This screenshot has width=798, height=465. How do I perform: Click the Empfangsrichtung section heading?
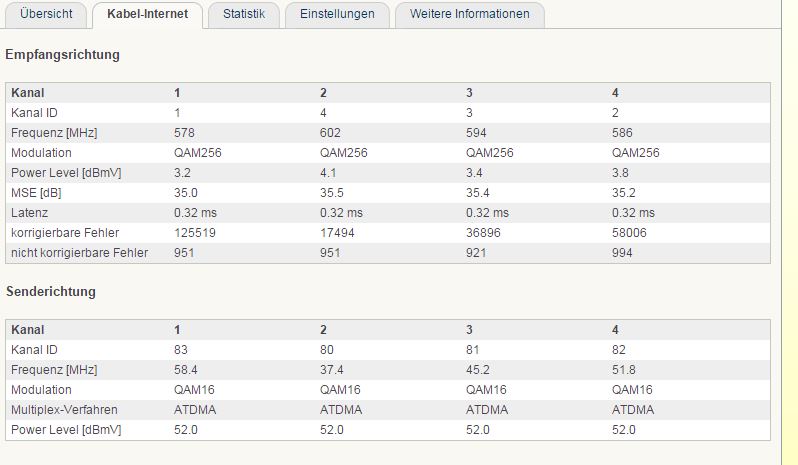point(63,55)
